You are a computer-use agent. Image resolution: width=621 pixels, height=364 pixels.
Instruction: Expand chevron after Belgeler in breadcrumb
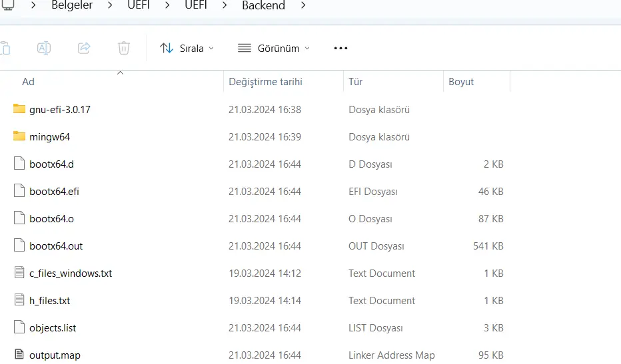tap(110, 5)
